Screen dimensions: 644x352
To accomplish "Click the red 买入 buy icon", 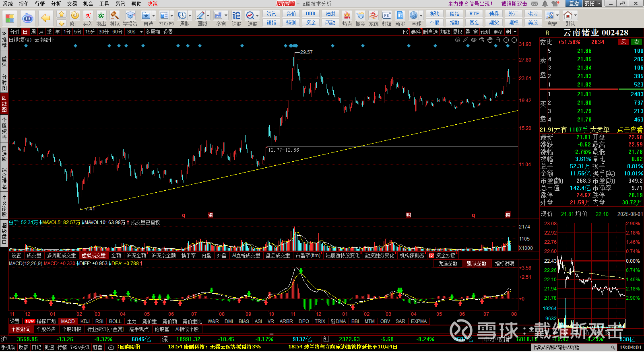I will pos(88,15).
